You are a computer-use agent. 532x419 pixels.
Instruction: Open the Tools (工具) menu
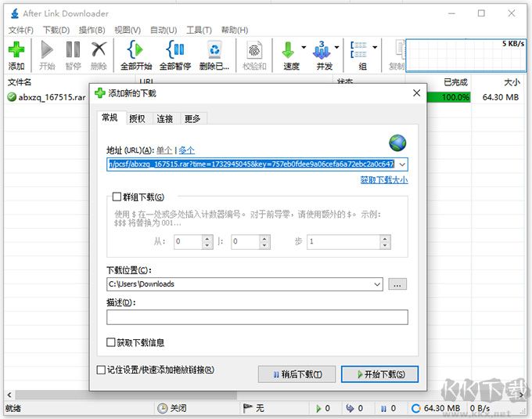click(x=199, y=31)
